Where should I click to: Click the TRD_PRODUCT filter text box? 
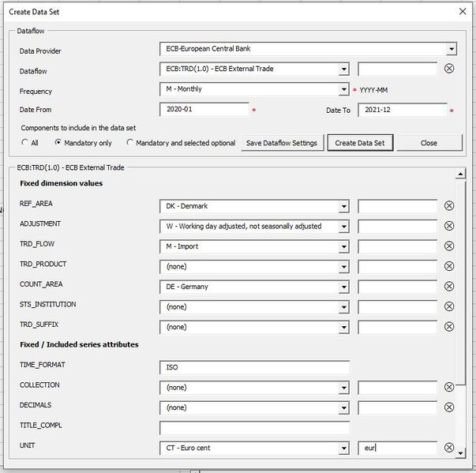pyautogui.click(x=397, y=267)
